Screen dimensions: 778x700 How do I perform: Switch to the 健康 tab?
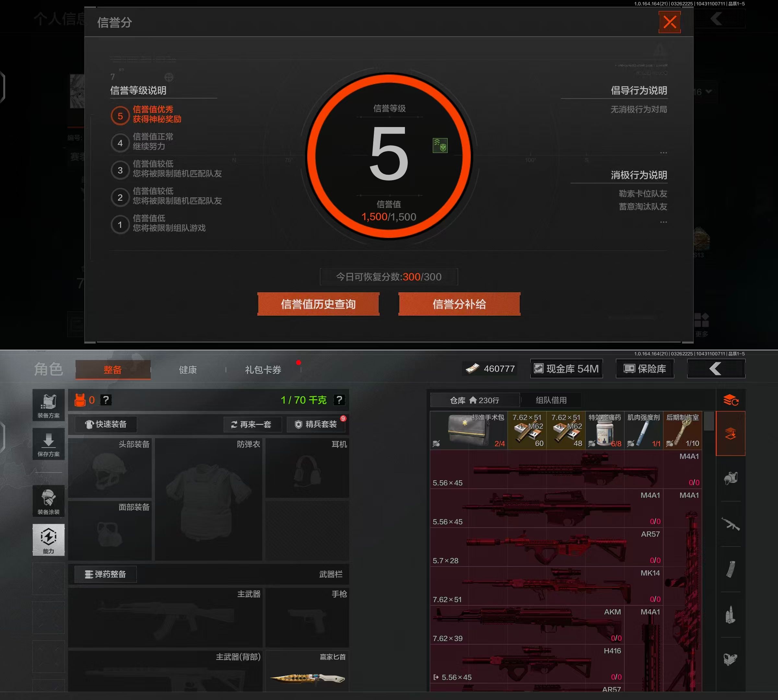point(188,370)
